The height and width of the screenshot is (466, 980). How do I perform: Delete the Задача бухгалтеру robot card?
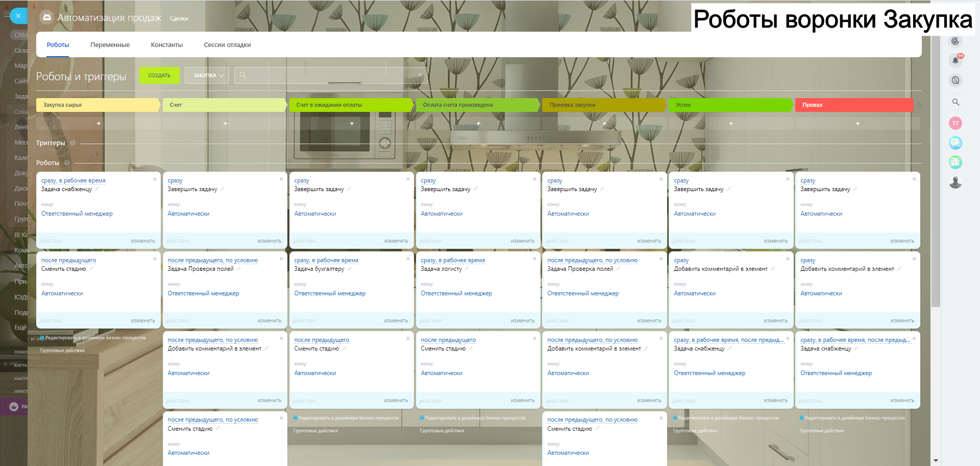[x=408, y=259]
